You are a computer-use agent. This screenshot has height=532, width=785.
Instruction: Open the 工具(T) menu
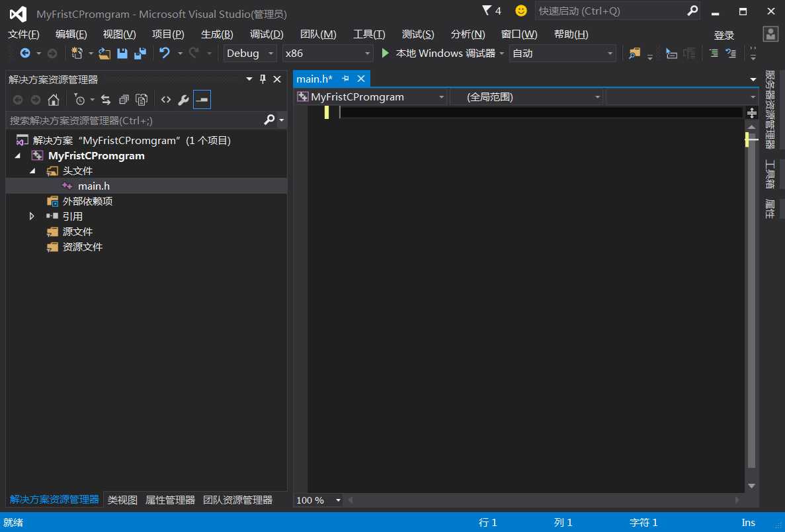tap(369, 34)
